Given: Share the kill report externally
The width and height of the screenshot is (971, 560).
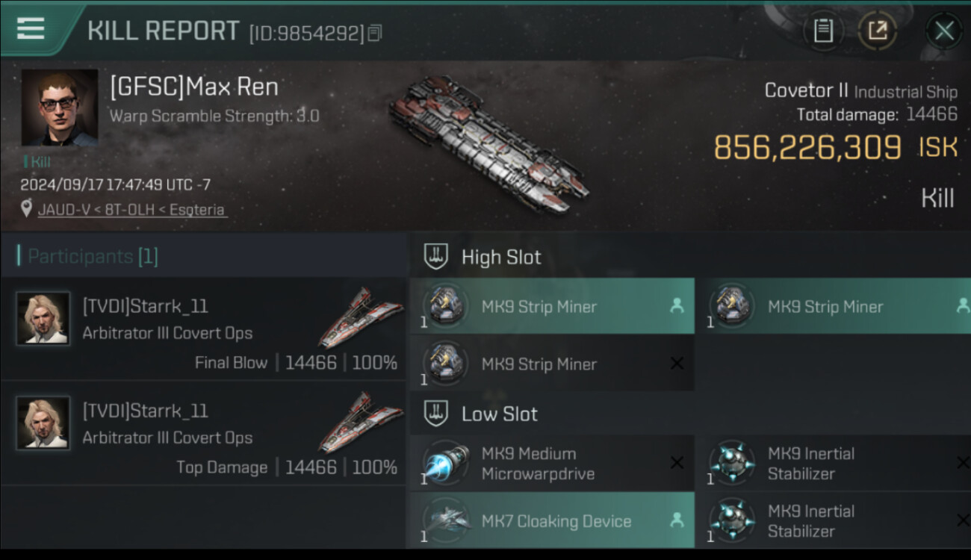Looking at the screenshot, I should (x=877, y=31).
